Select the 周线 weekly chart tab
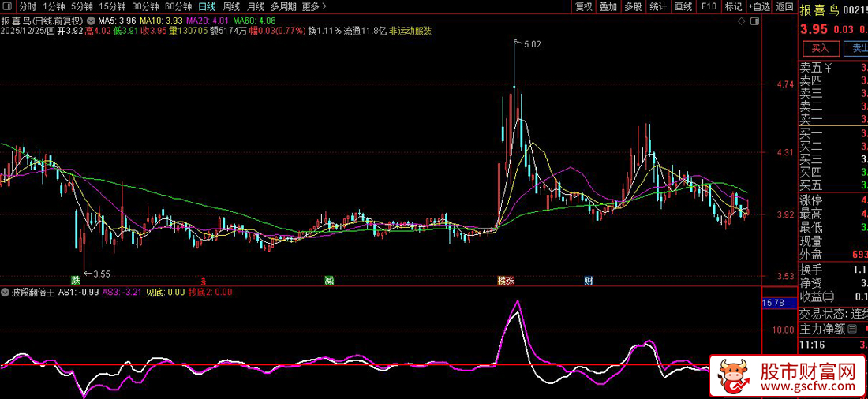 (232, 6)
